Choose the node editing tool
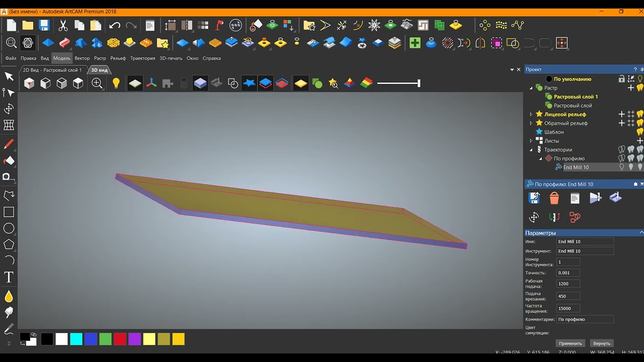 coord(9,93)
